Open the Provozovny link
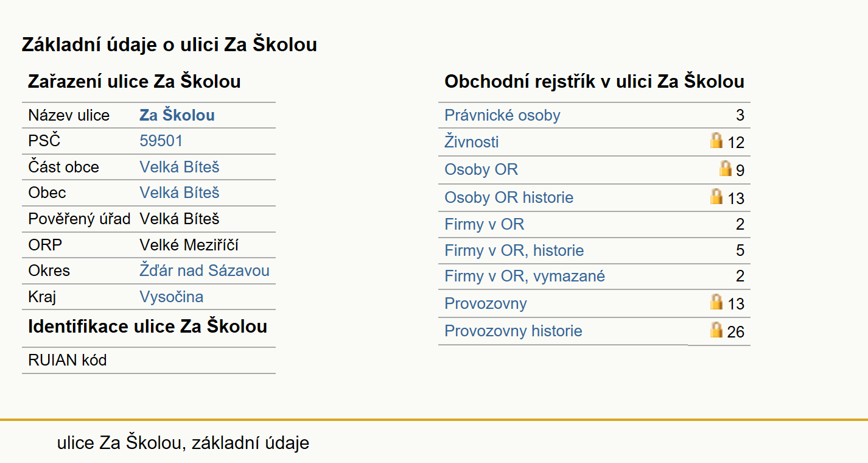 [485, 303]
